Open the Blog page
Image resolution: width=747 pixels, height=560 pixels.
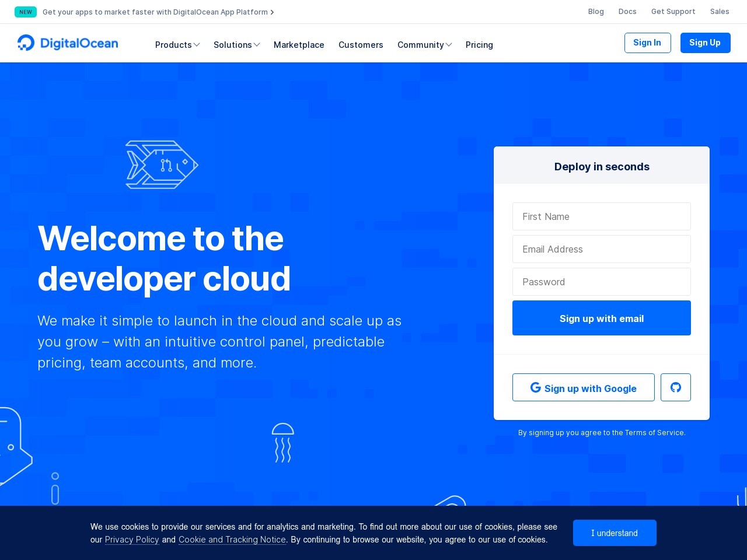(596, 12)
